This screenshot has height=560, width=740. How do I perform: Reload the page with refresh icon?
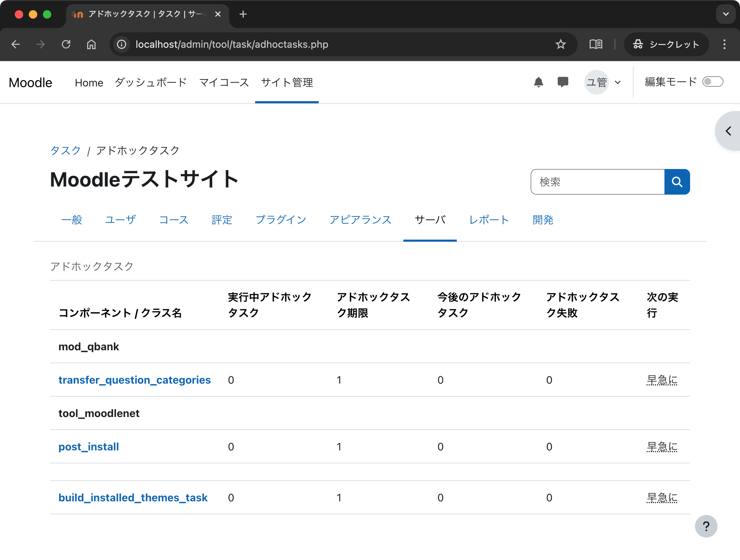(66, 44)
